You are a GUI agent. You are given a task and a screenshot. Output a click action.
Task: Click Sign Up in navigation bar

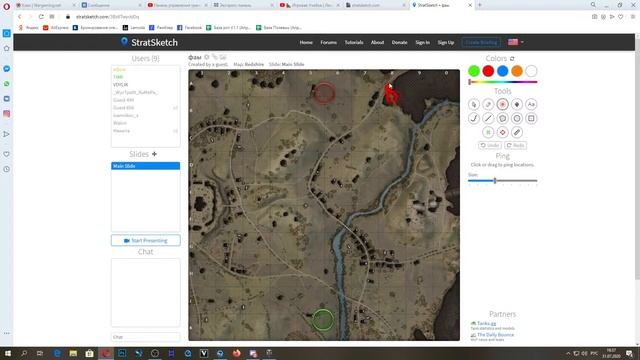tap(446, 42)
